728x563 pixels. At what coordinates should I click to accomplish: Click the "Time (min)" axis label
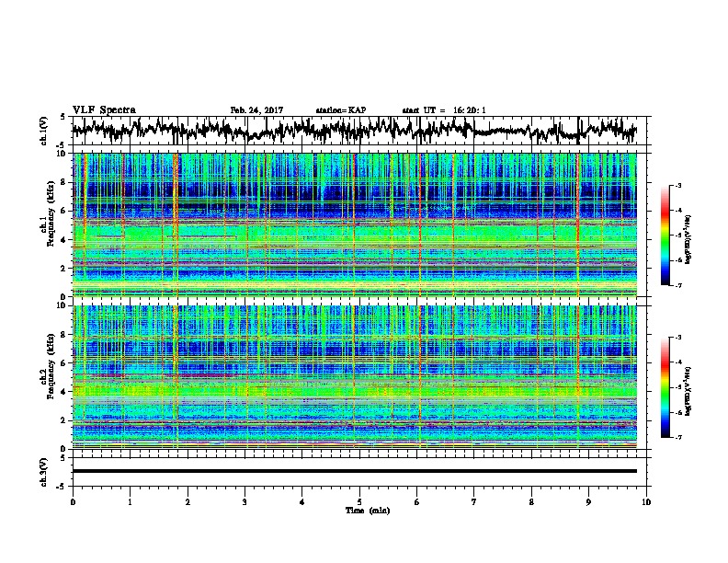coord(368,511)
